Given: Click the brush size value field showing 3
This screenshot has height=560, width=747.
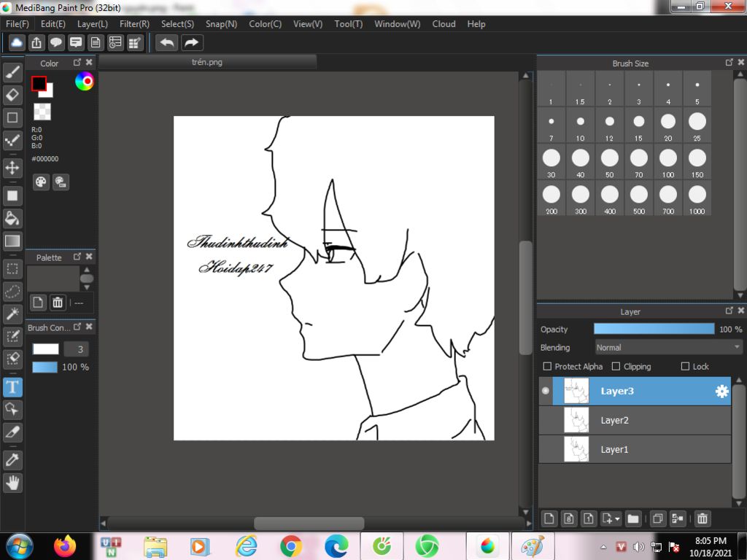Looking at the screenshot, I should pyautogui.click(x=76, y=349).
